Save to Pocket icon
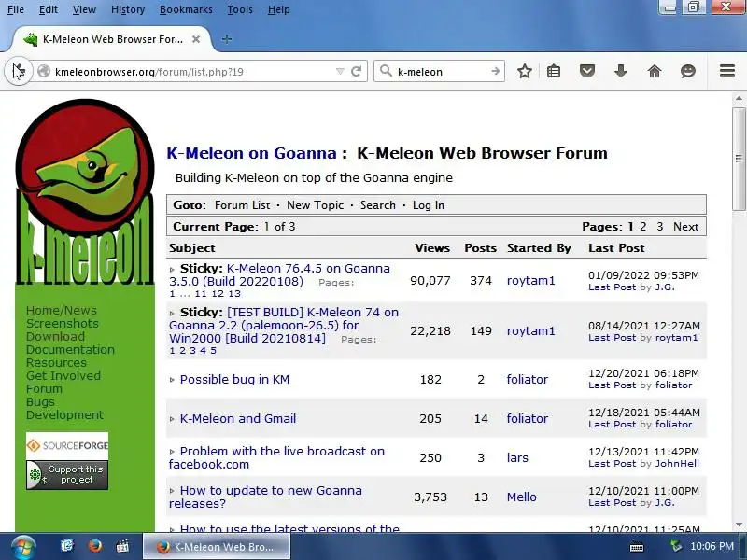747x560 pixels. pyautogui.click(x=587, y=72)
